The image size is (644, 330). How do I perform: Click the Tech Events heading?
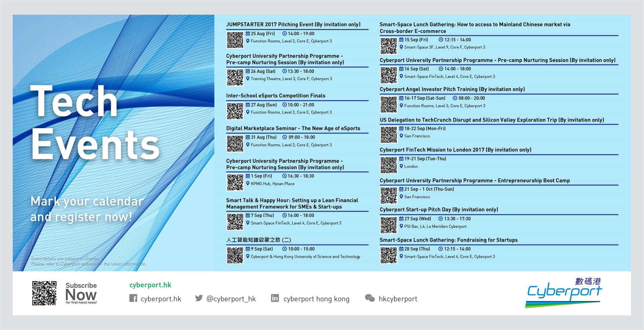pos(95,123)
